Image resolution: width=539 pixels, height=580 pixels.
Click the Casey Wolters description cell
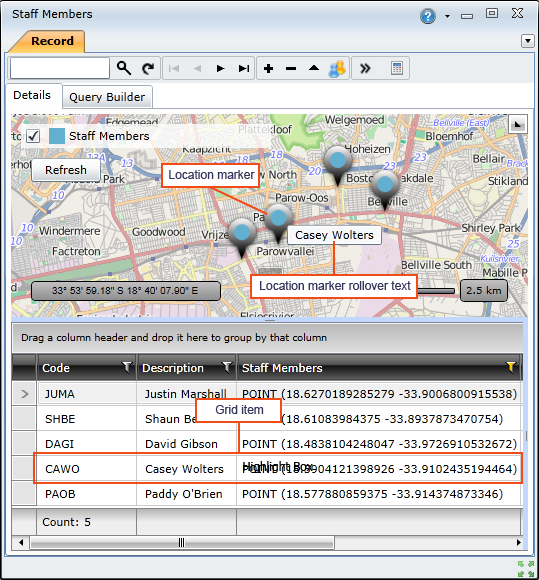(186, 469)
